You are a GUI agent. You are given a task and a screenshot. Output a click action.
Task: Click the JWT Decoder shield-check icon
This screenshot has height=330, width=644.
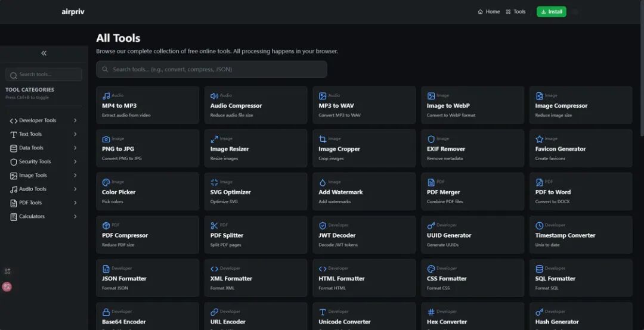pos(323,226)
